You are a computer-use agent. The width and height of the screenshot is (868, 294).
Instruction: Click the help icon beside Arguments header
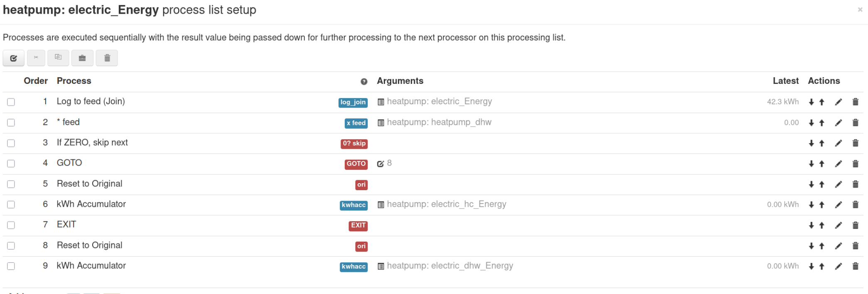[x=364, y=82]
